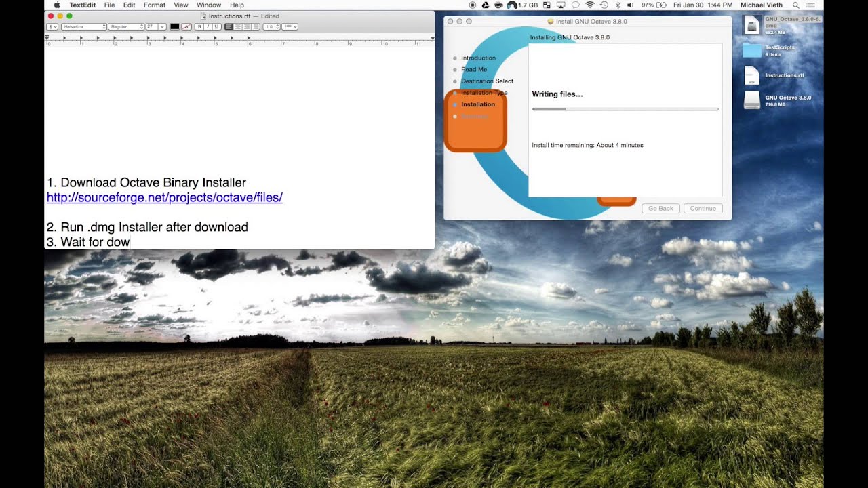Image resolution: width=868 pixels, height=488 pixels.
Task: Open Time Machine menu bar icon
Action: point(604,5)
